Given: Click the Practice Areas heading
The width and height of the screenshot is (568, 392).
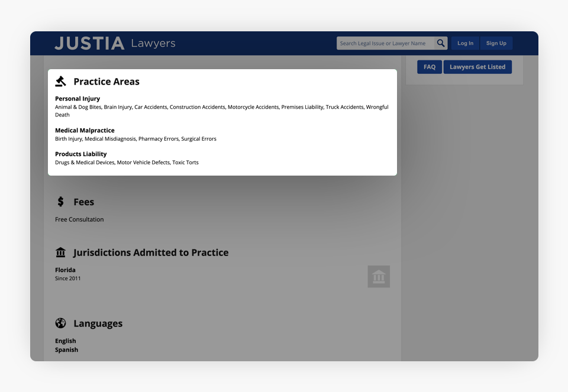Looking at the screenshot, I should (x=106, y=82).
